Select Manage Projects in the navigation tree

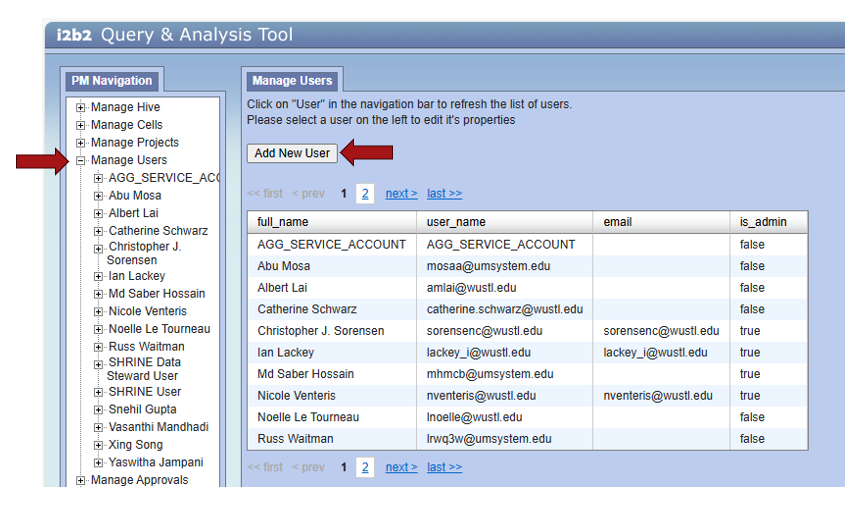coord(135,142)
